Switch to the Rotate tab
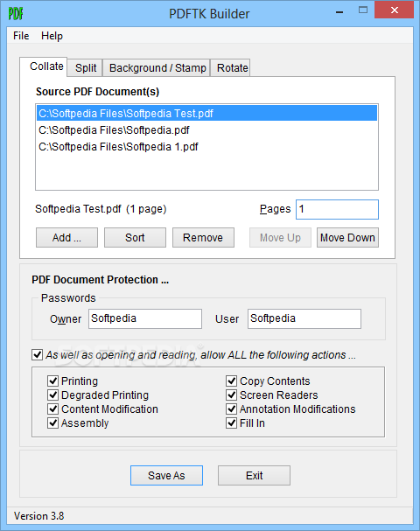The height and width of the screenshot is (531, 420). 231,67
